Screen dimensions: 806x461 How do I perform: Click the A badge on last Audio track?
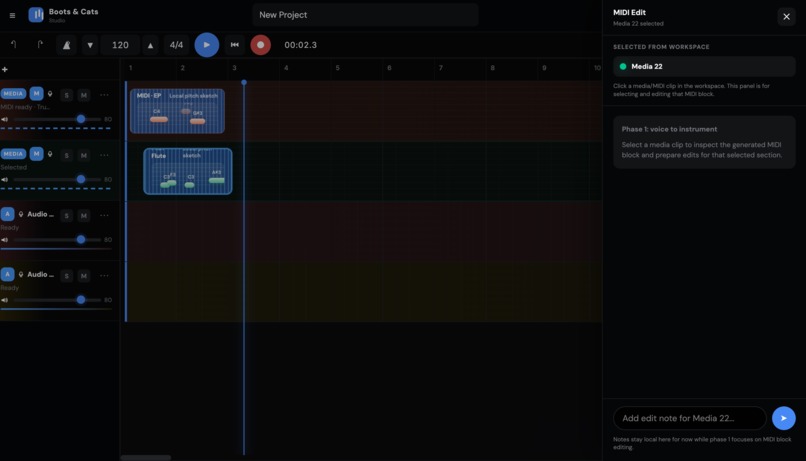pyautogui.click(x=7, y=274)
